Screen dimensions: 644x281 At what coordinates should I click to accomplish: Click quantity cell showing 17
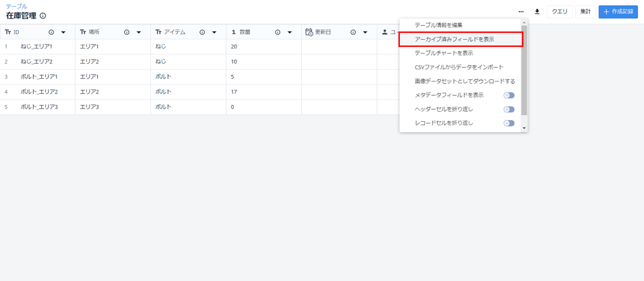[x=264, y=92]
